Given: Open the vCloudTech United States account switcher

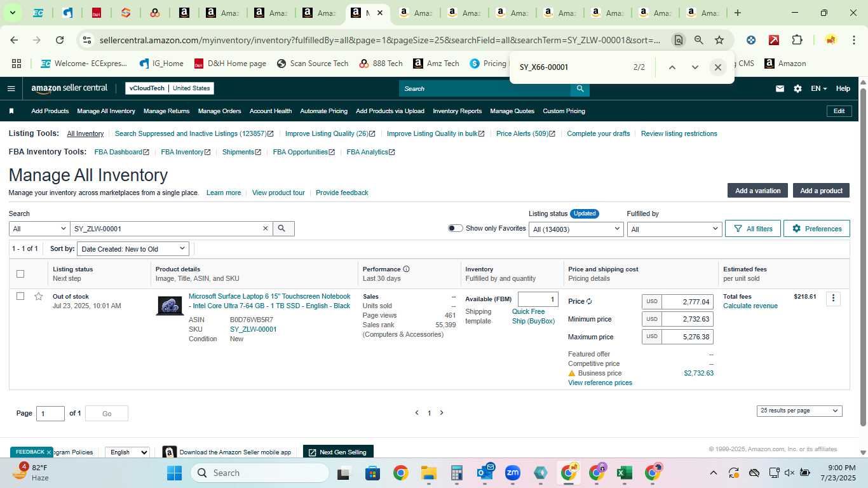Looking at the screenshot, I should (170, 88).
